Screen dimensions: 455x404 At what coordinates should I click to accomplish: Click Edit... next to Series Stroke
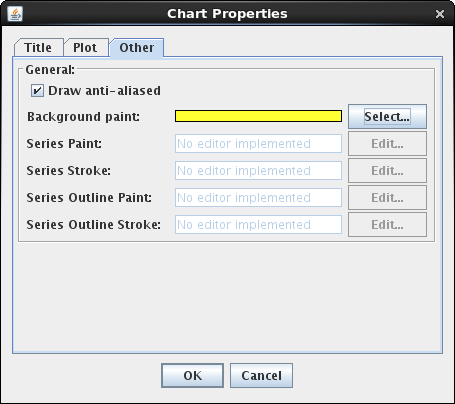[x=387, y=171]
